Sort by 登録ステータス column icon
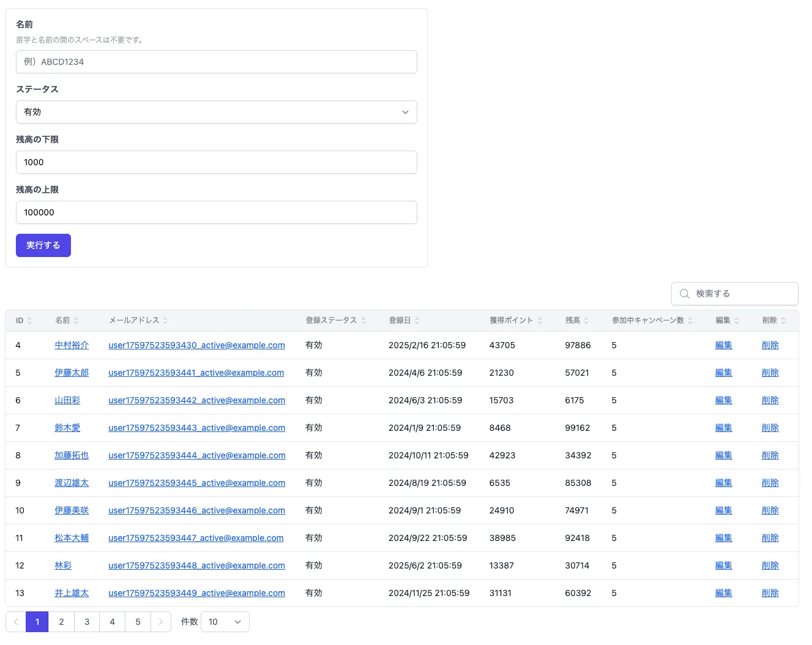Viewport: 812px width, 645px height. click(x=363, y=321)
